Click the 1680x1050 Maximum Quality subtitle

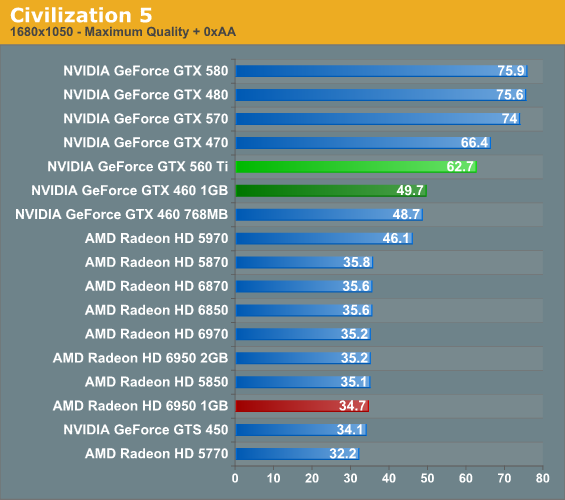123,32
